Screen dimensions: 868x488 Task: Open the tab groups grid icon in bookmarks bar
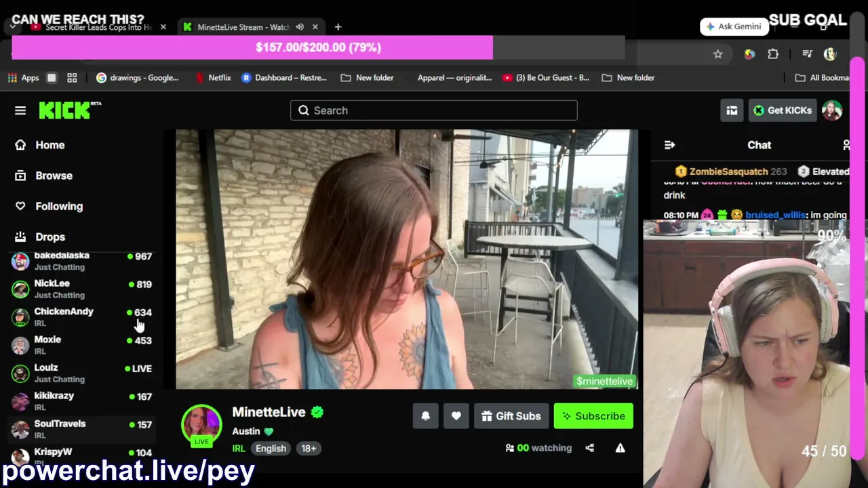point(72,78)
